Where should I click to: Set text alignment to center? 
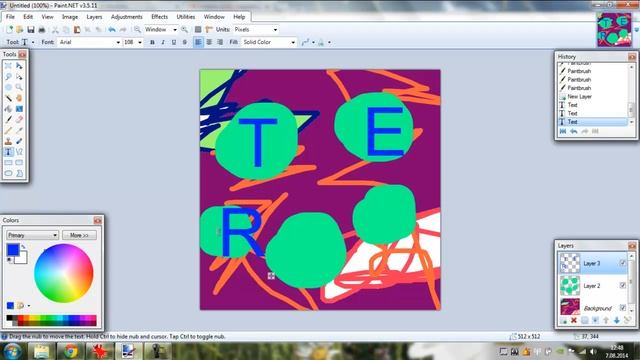pos(209,42)
